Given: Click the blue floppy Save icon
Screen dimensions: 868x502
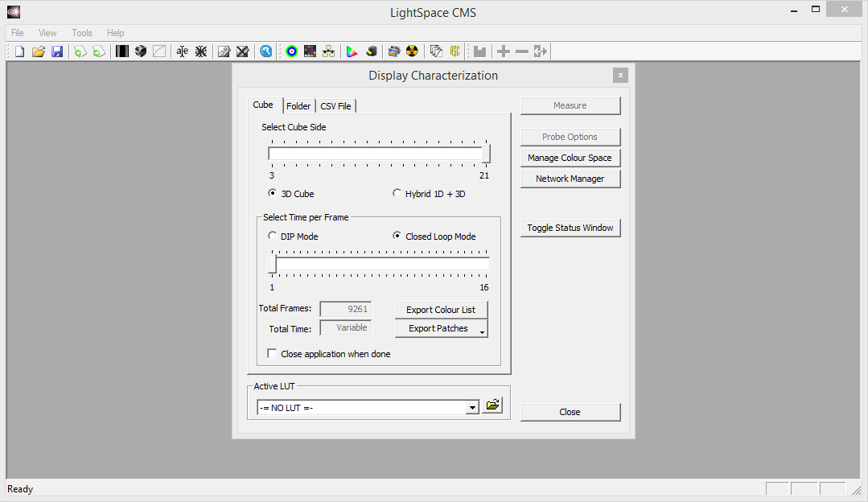Looking at the screenshot, I should 57,51.
